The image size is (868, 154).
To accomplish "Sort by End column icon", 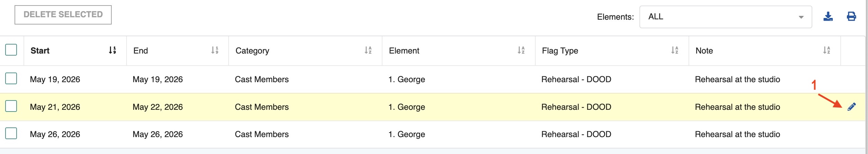I will click(215, 50).
